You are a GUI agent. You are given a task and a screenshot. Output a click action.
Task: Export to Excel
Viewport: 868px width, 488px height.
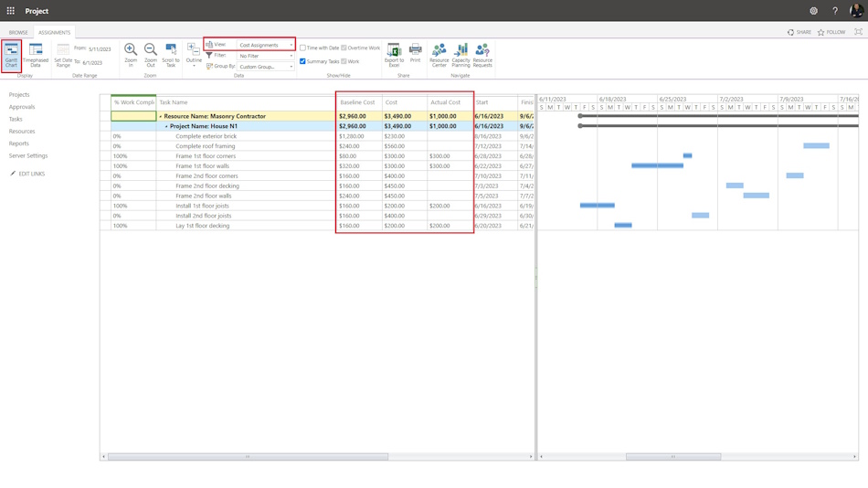coord(394,56)
